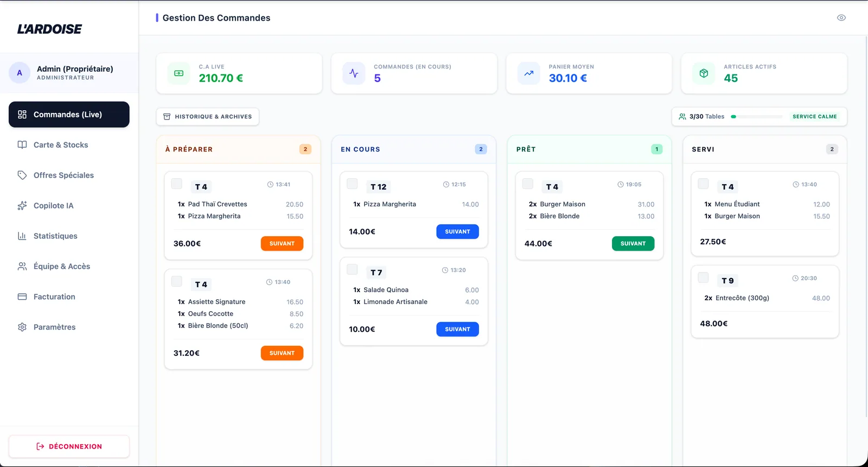Advance the 10.00€ Salade Quinoa order
Screen dimensions: 868x467
click(457, 330)
